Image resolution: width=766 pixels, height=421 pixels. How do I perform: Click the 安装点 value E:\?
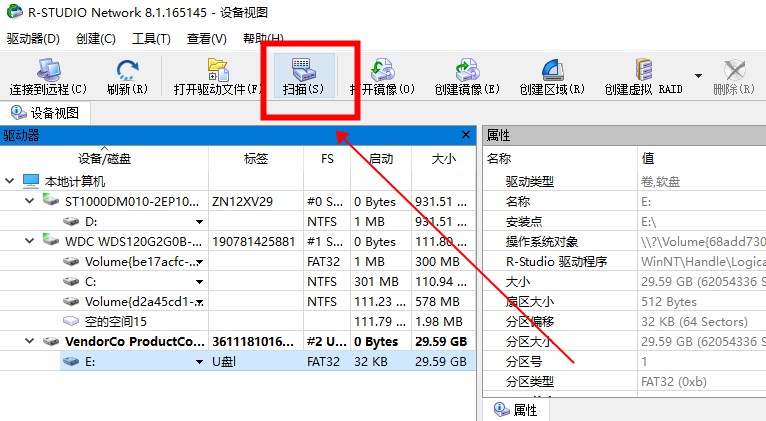(649, 222)
